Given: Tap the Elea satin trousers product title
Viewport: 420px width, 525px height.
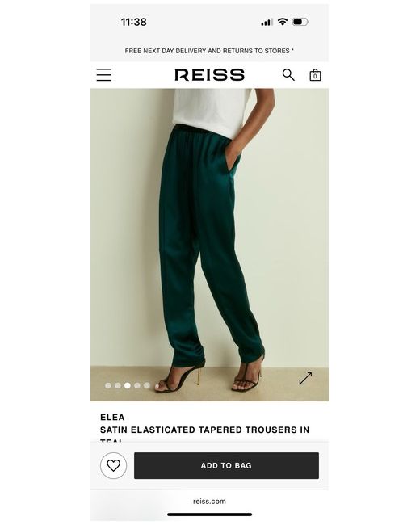Looking at the screenshot, I should coord(204,429).
